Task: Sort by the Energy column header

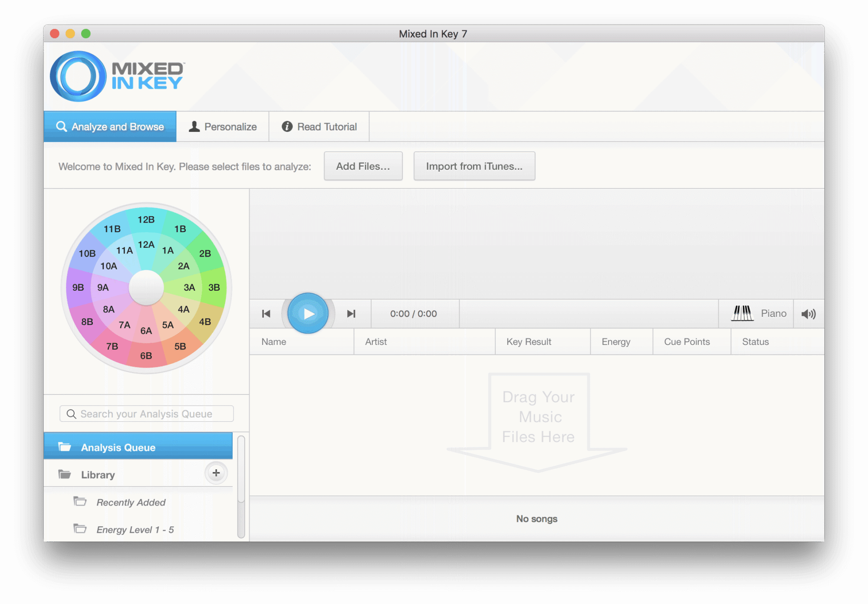Action: [x=621, y=342]
